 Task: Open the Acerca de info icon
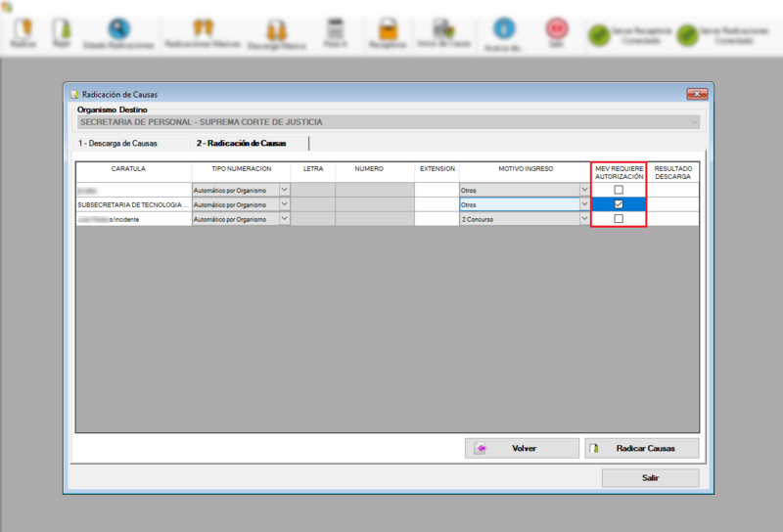pos(504,28)
